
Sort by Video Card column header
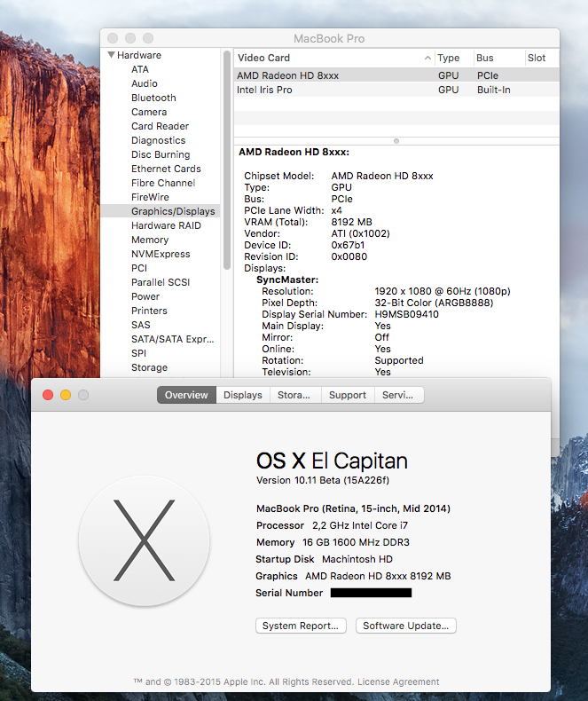point(263,58)
